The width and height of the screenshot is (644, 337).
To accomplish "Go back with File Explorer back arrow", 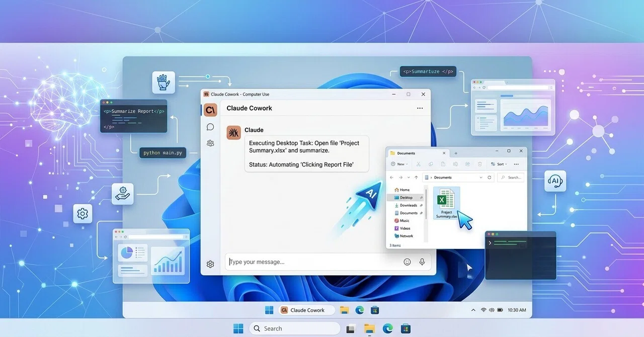I will click(391, 178).
